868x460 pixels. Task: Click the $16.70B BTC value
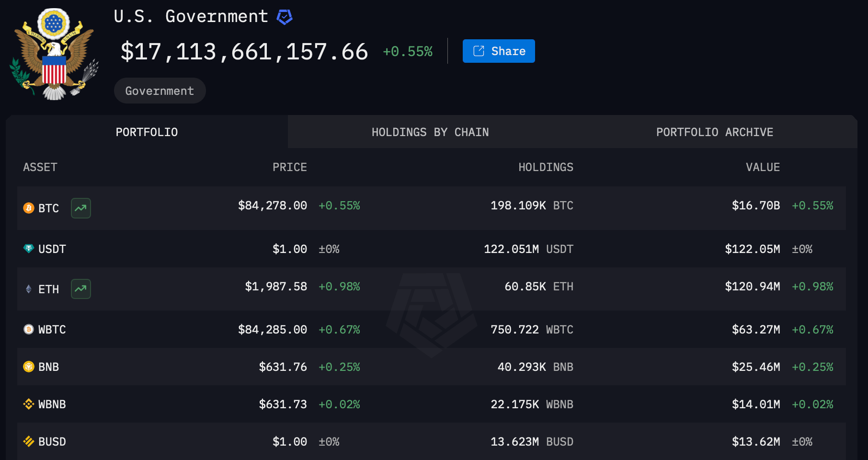(756, 206)
